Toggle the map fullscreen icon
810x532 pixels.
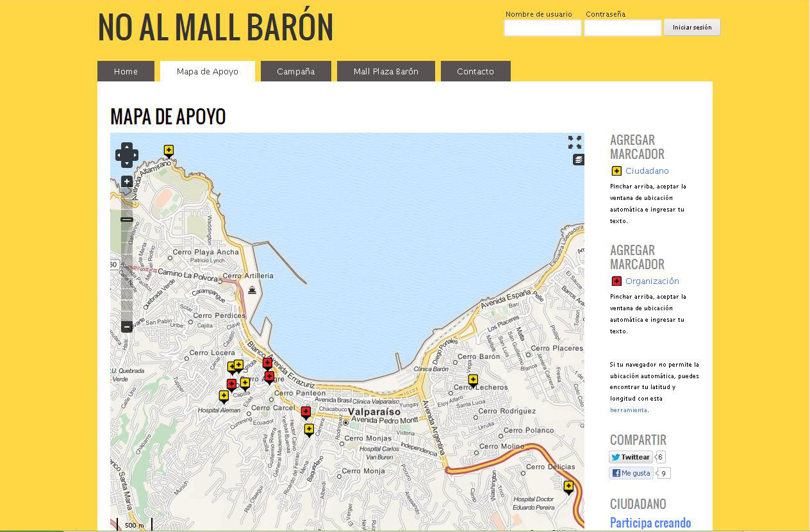(x=575, y=142)
